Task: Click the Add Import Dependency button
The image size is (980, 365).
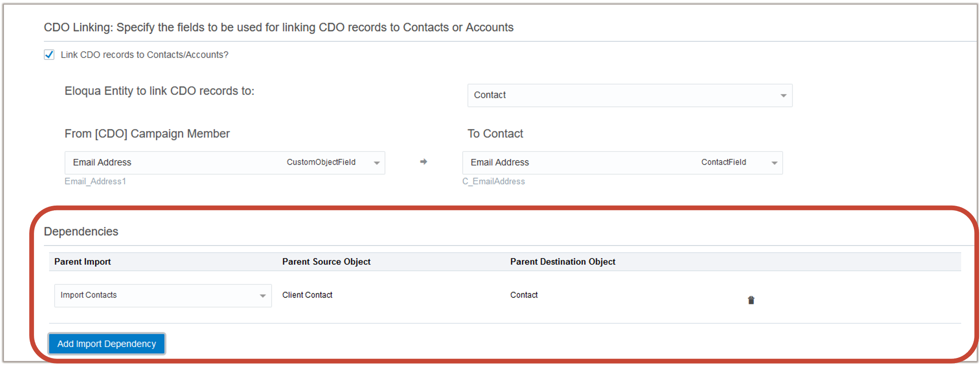Action: (x=106, y=344)
